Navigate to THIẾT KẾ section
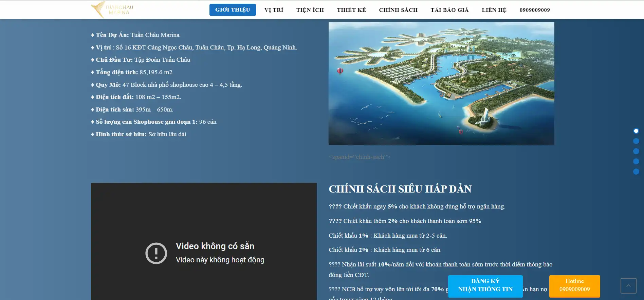The image size is (644, 300). [x=351, y=10]
